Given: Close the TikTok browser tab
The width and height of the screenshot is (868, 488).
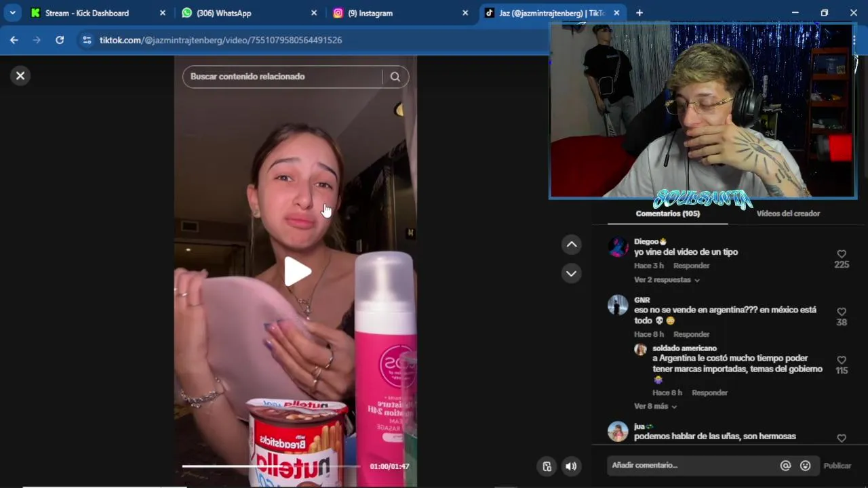Looking at the screenshot, I should [616, 13].
